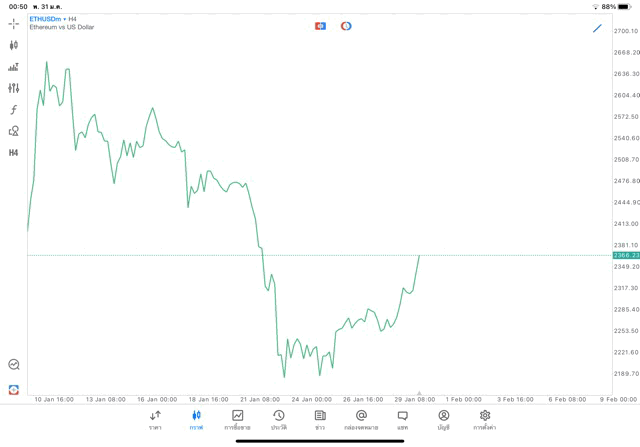Screen dimensions: 640x447
Task: Open the drawing objects shapes tool
Action: point(14,131)
